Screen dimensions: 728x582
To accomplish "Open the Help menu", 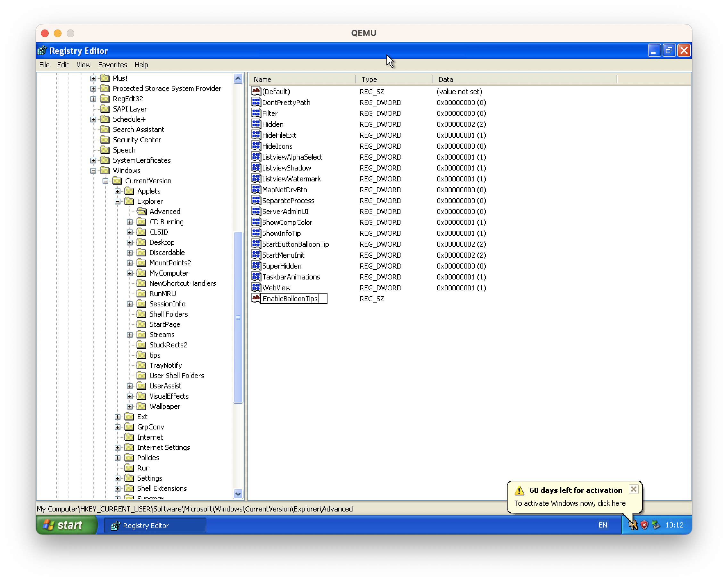I will (141, 65).
